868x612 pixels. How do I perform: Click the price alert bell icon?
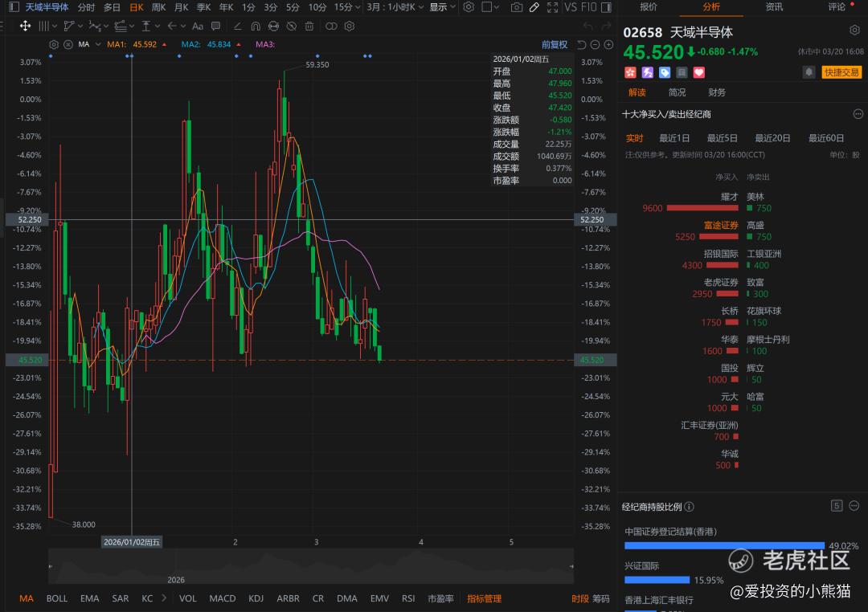(809, 72)
